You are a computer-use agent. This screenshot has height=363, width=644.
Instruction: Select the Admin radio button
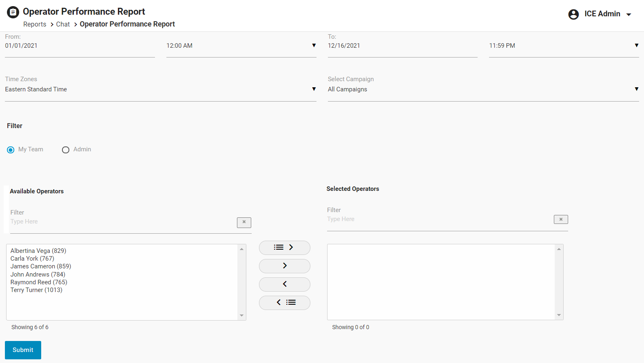click(x=66, y=150)
